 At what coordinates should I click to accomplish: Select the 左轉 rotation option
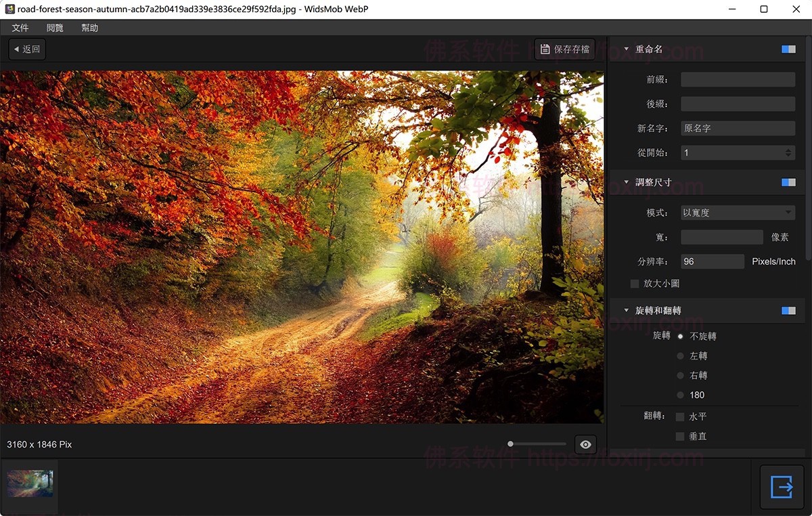680,356
